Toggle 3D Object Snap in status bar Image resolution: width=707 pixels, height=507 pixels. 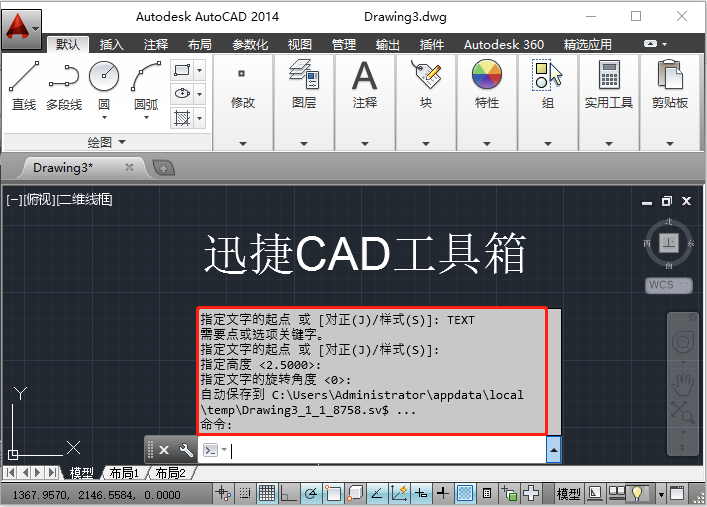tap(355, 494)
